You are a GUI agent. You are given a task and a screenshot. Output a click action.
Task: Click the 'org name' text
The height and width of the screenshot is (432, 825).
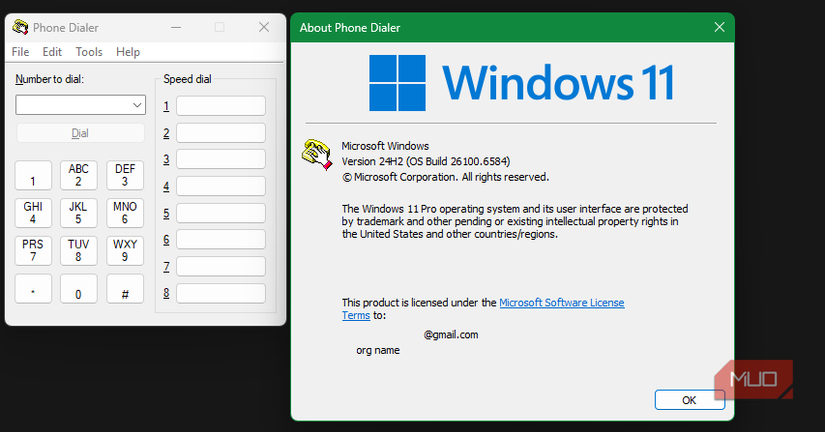[378, 350]
